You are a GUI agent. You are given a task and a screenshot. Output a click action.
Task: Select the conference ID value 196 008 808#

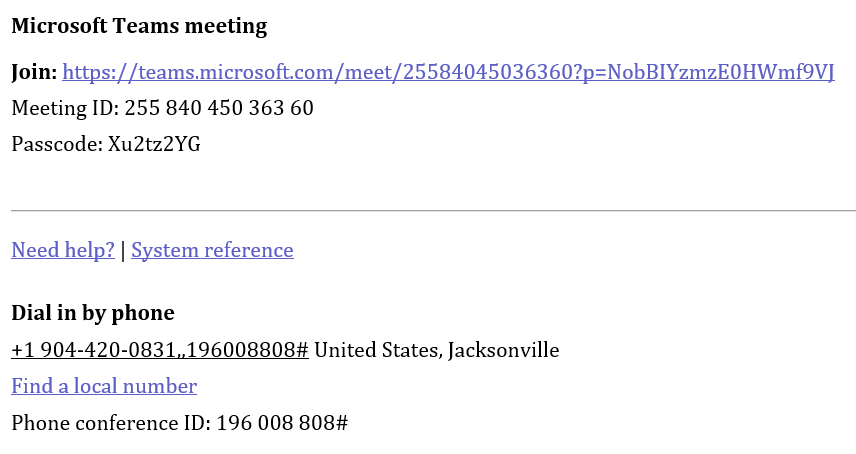pyautogui.click(x=282, y=423)
